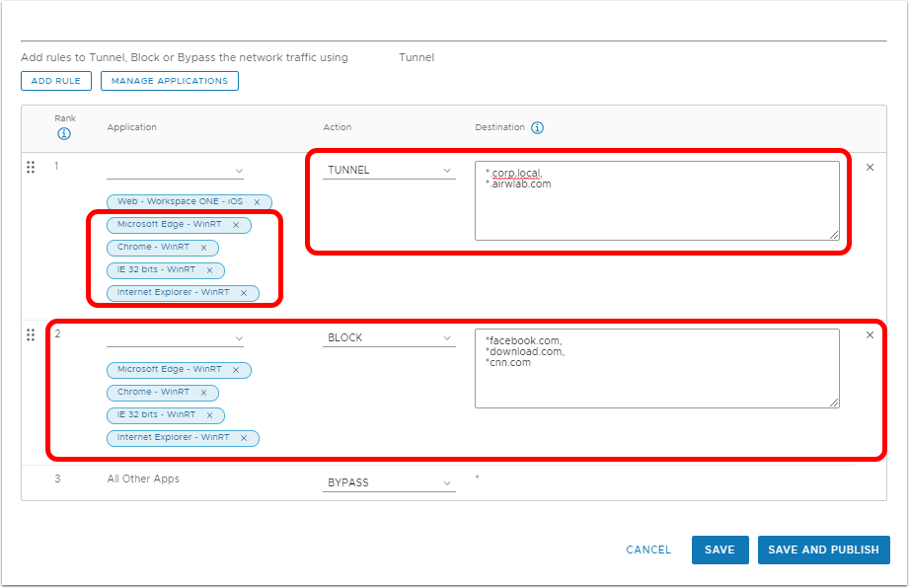909x588 pixels.
Task: Click the Destination info icon
Action: click(x=537, y=127)
